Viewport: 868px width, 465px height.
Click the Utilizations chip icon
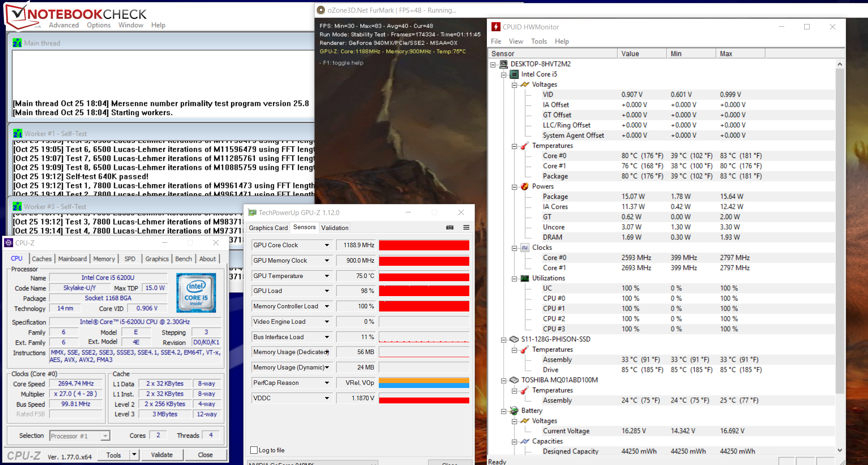[525, 278]
